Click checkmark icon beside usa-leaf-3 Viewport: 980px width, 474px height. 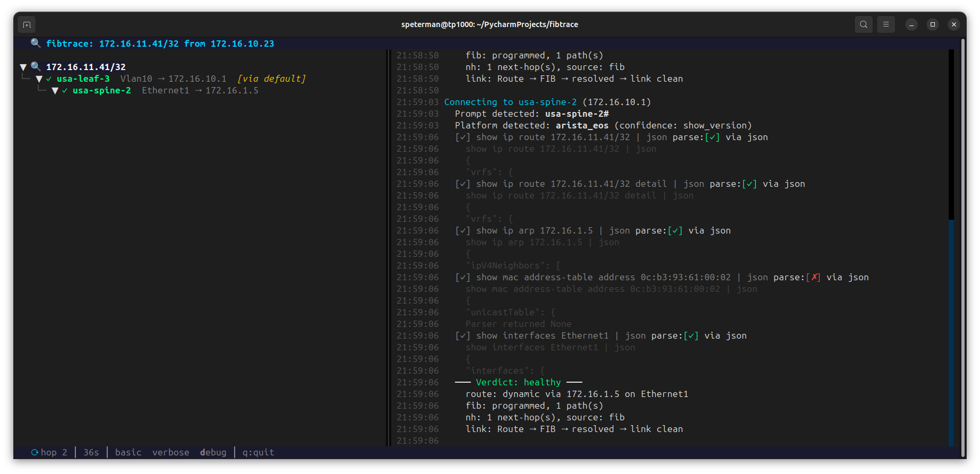(x=49, y=79)
